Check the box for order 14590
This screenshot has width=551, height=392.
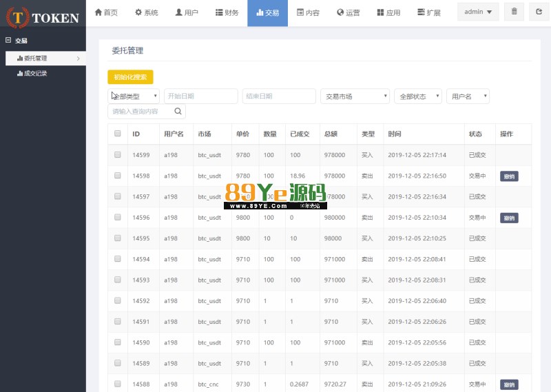118,342
